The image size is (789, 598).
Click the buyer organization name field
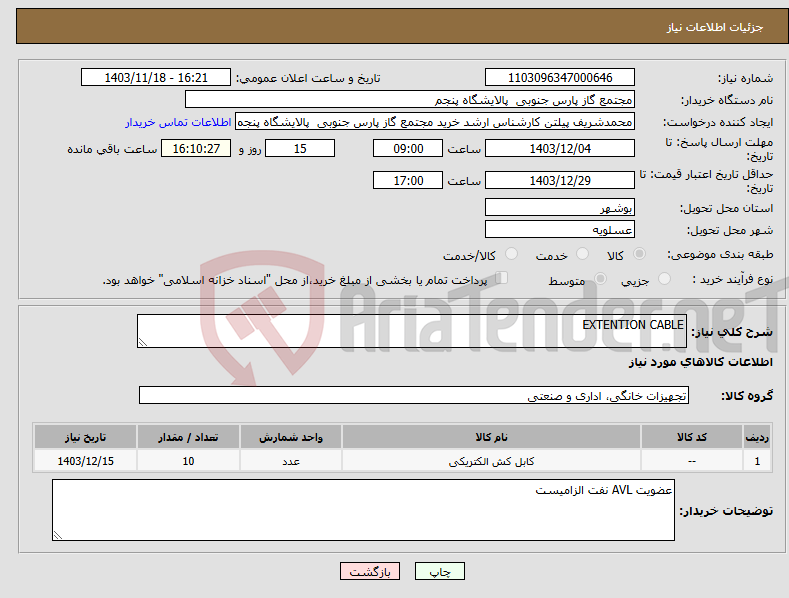pos(410,100)
